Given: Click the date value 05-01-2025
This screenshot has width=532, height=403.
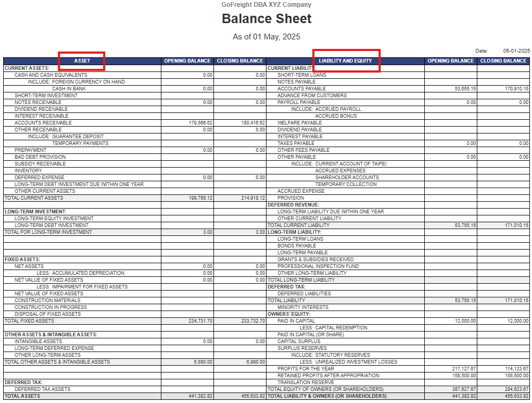Looking at the screenshot, I should pyautogui.click(x=516, y=51).
